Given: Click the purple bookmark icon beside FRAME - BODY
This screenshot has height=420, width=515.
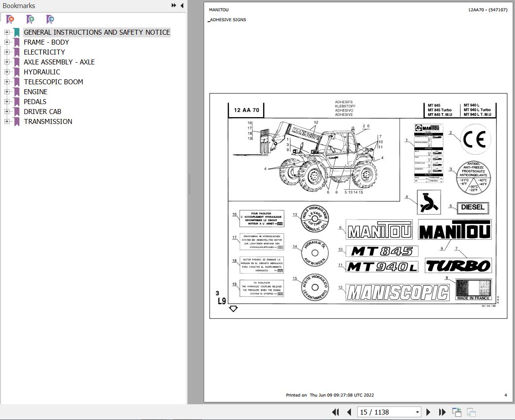Looking at the screenshot, I should [16, 42].
